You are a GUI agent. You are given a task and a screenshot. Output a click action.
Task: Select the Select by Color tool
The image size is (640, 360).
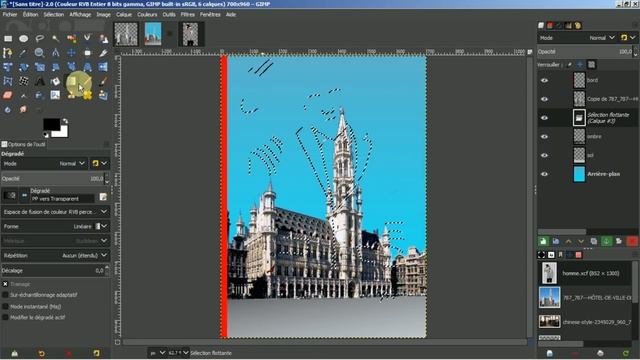click(x=71, y=39)
